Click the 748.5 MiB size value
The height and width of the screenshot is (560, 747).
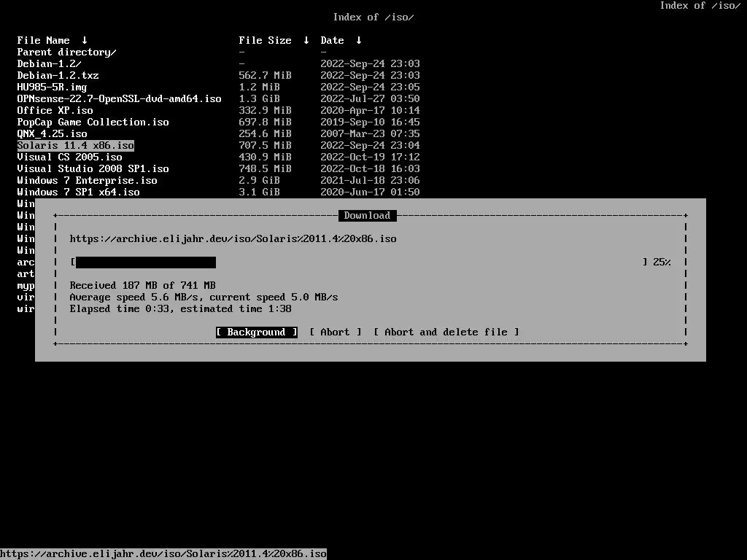pos(265,168)
